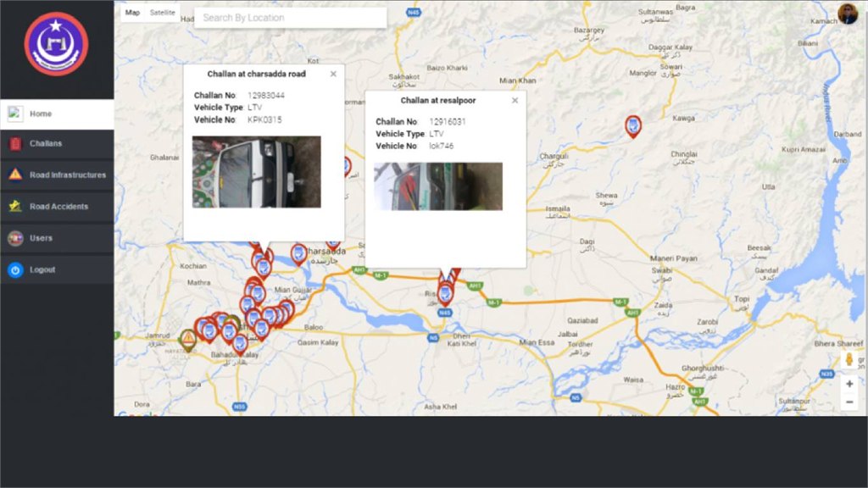The width and height of the screenshot is (868, 488).
Task: Click the Street View pegman icon
Action: pos(849,360)
